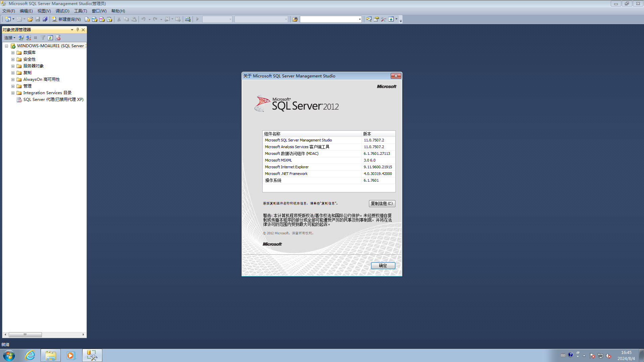Click the MDX query icon

pos(95,19)
